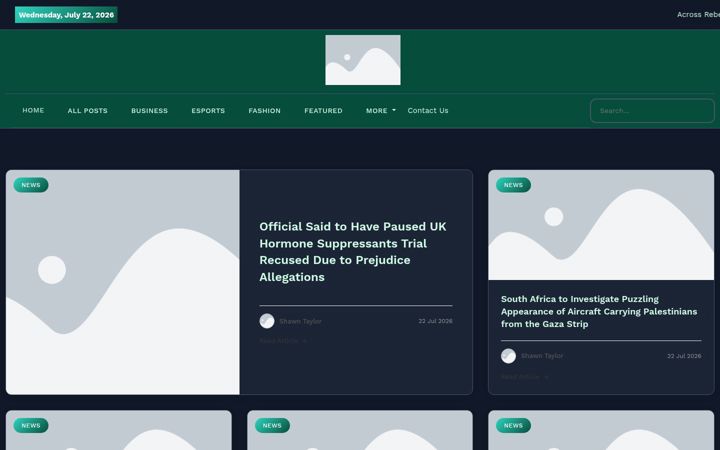
Task: Click Shawn Taylor avatar on South Africa article
Action: click(508, 356)
